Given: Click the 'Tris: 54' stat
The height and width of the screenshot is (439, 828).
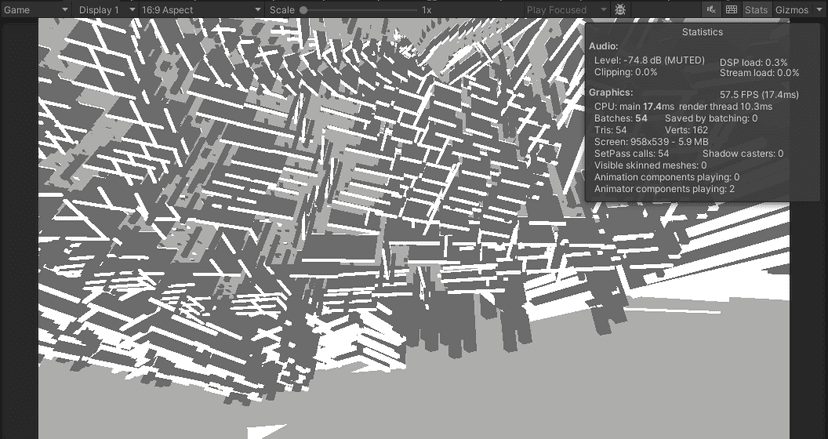Looking at the screenshot, I should [x=610, y=130].
